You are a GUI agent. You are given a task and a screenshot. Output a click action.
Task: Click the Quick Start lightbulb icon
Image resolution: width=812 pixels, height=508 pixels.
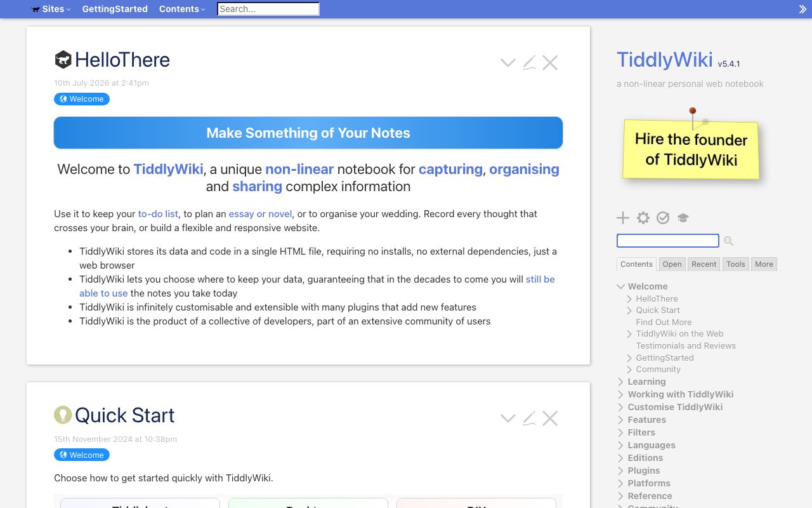pyautogui.click(x=63, y=415)
